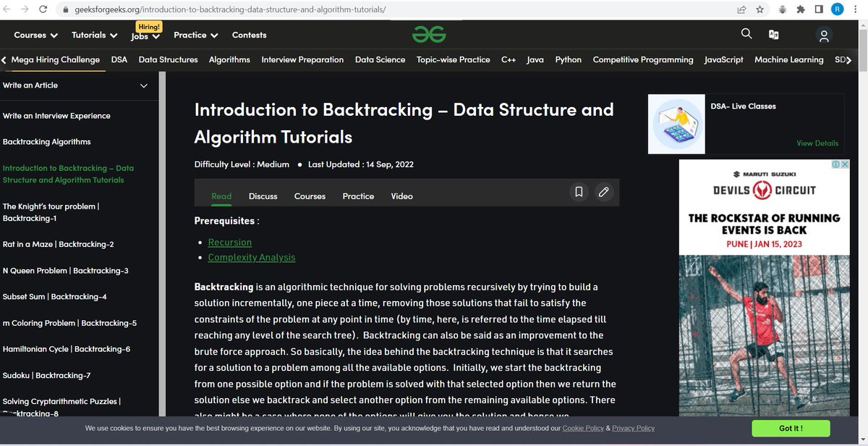868x446 pixels.
Task: Open Subset Sum Backtracking-4 article
Action: [55, 297]
